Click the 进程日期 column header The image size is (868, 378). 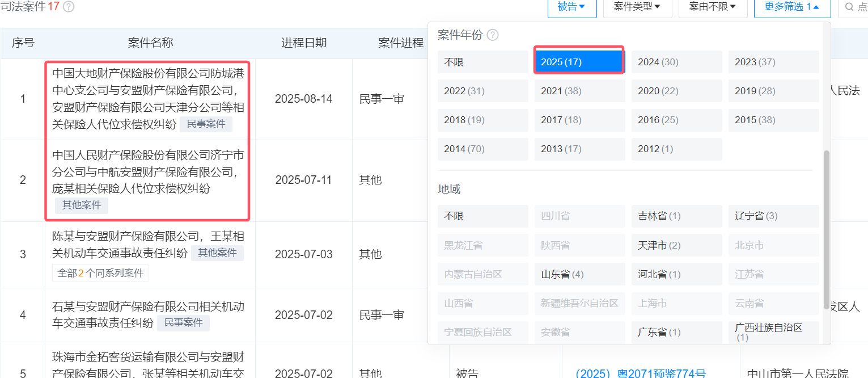304,43
